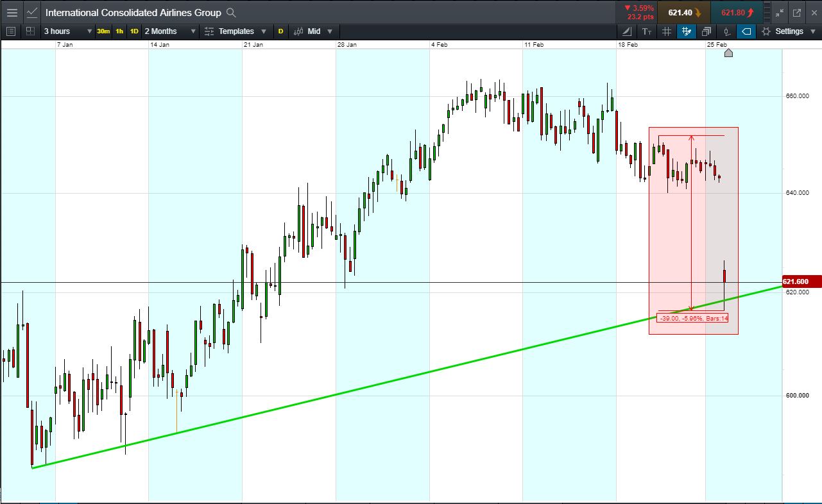
Task: Pop out the chart into new window
Action: click(x=797, y=12)
